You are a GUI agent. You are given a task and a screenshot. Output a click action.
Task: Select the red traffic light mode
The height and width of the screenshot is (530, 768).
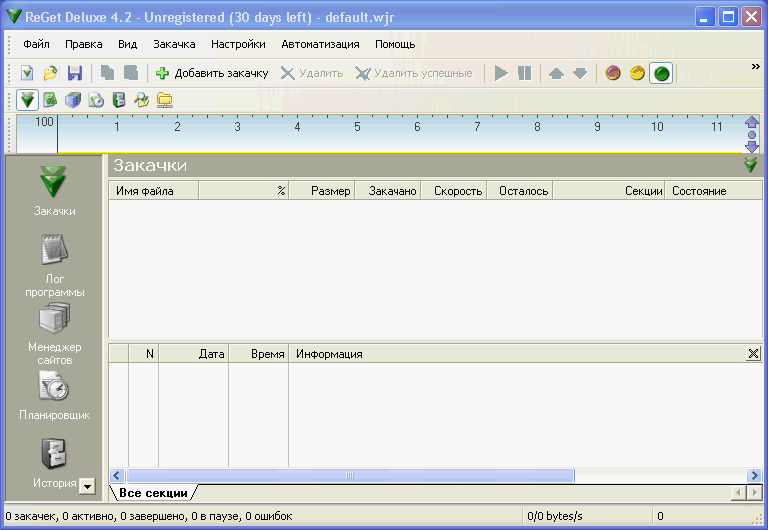click(x=613, y=73)
